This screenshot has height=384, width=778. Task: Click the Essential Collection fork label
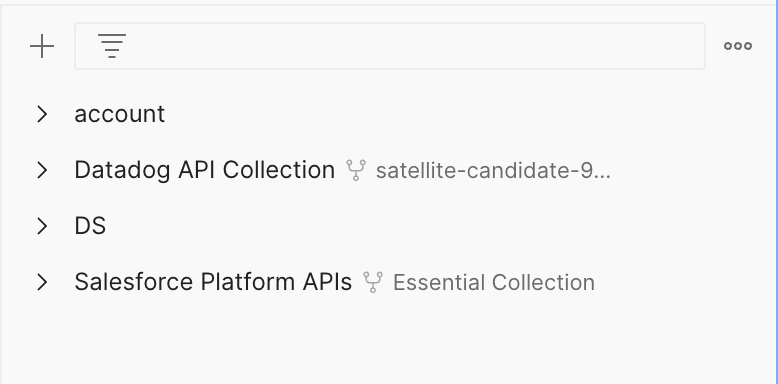tap(494, 282)
